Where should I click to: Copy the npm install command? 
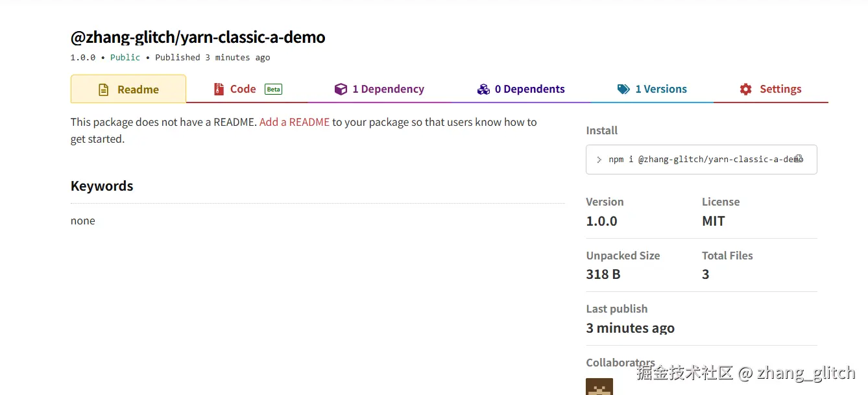pyautogui.click(x=799, y=159)
